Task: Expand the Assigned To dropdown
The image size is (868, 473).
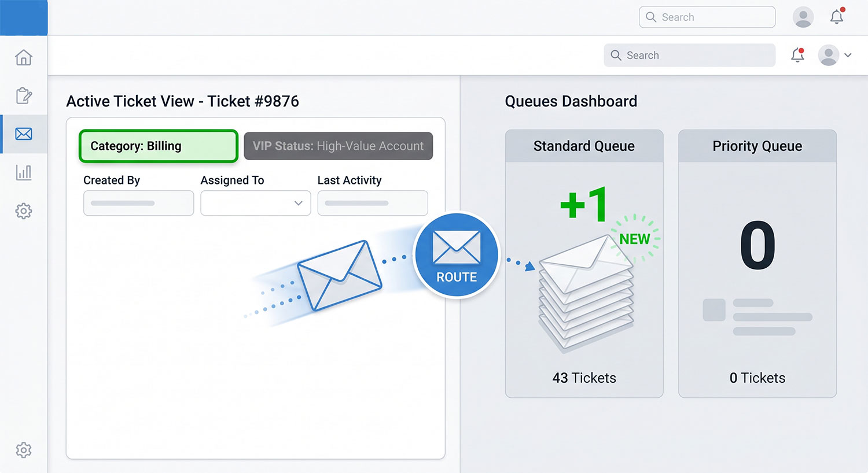Action: tap(255, 203)
